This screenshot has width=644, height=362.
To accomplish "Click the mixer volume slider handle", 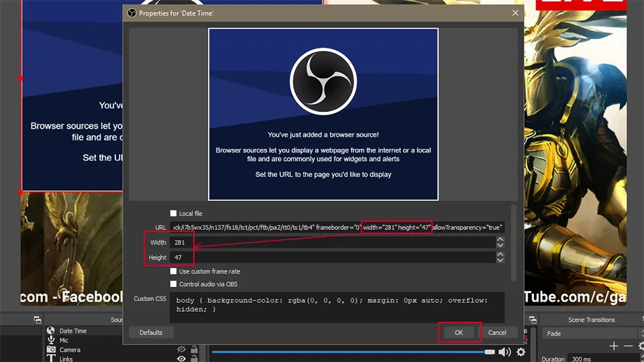I will (490, 352).
